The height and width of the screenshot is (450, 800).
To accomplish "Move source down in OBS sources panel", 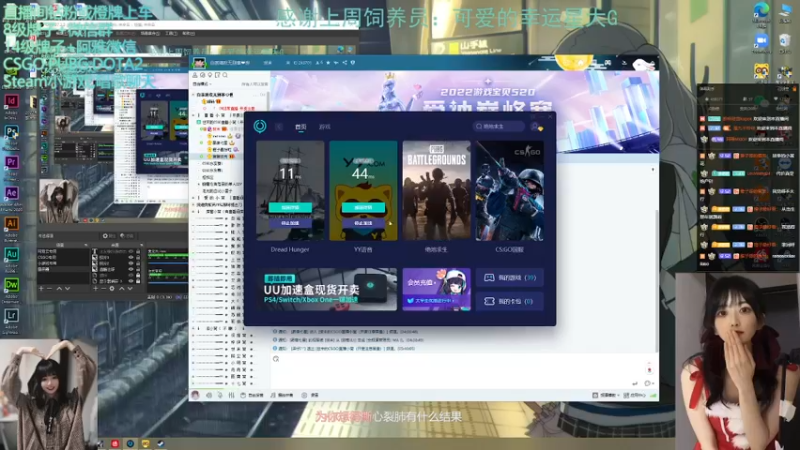I will [130, 289].
